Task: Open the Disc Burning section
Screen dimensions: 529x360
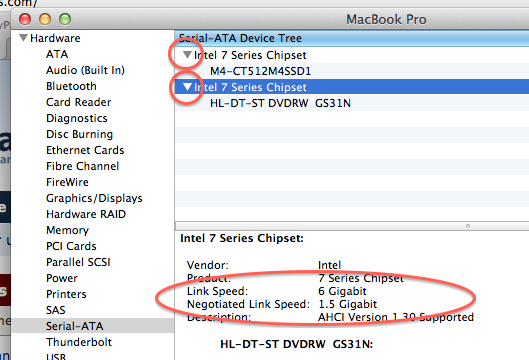Action: [x=80, y=134]
